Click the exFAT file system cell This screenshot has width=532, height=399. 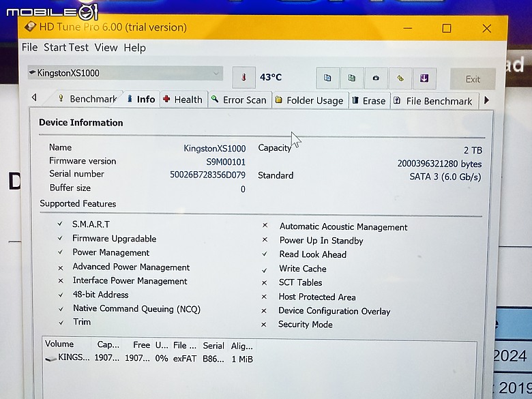click(185, 359)
